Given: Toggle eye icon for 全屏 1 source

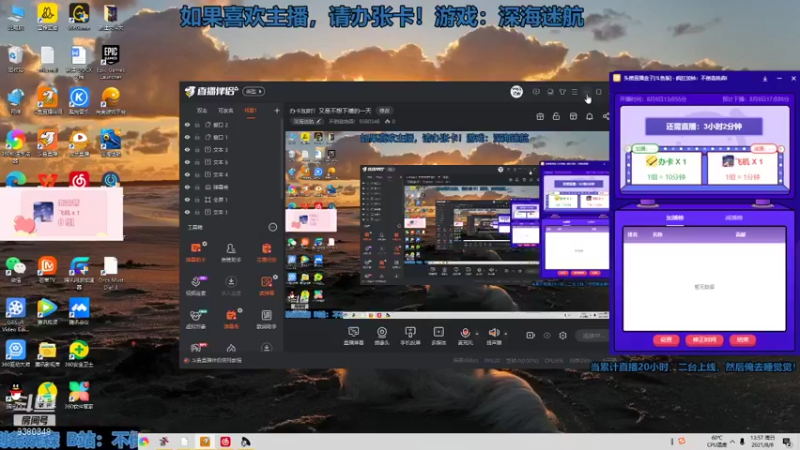Looking at the screenshot, I should point(187,199).
